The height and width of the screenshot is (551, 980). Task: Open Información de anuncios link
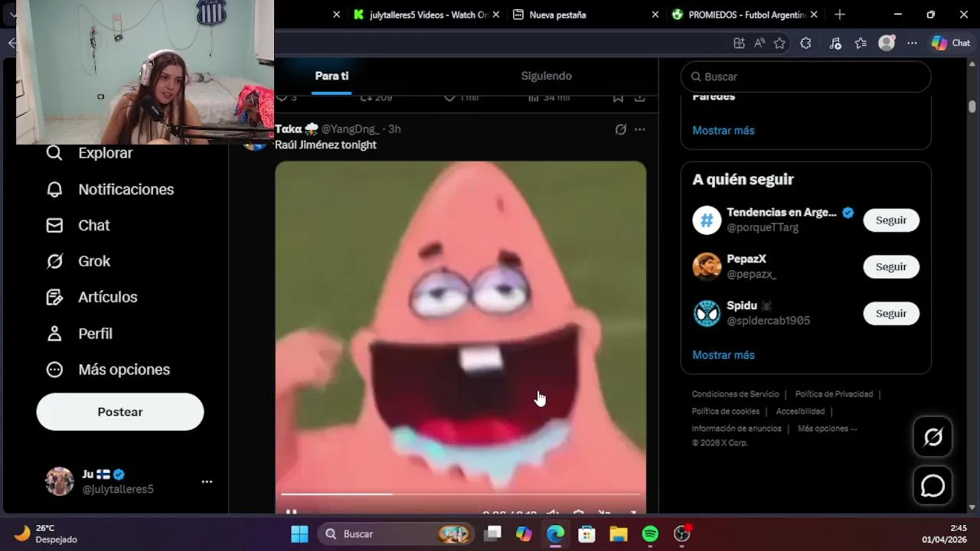click(x=737, y=429)
